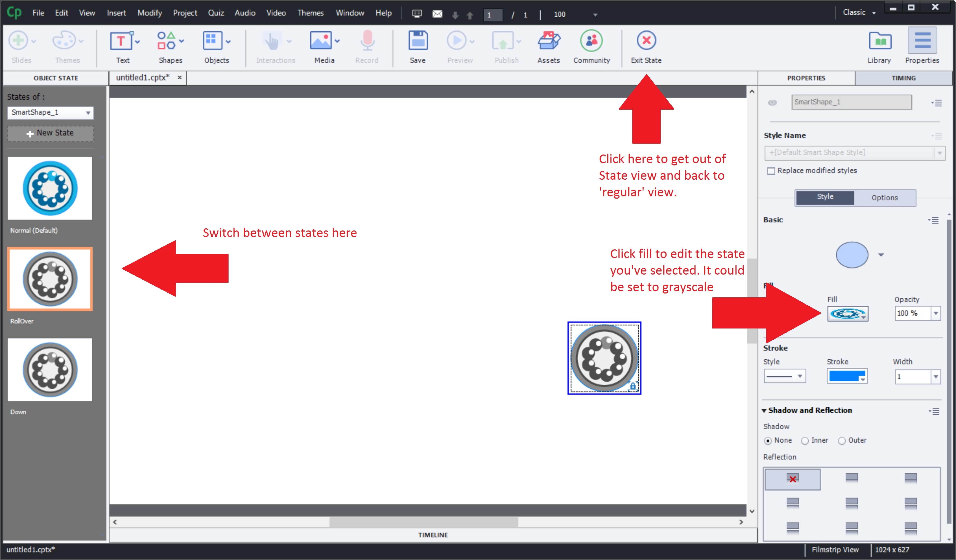The image size is (956, 560).
Task: Click the New State button
Action: 50,133
